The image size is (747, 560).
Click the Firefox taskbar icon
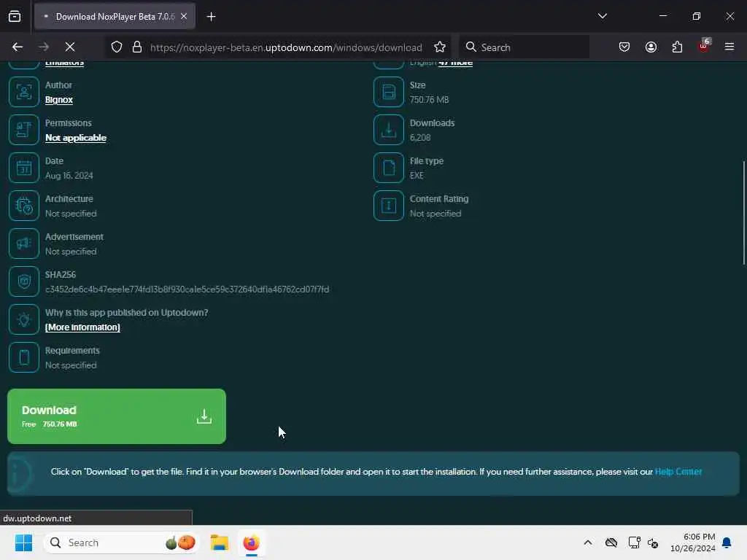click(252, 542)
